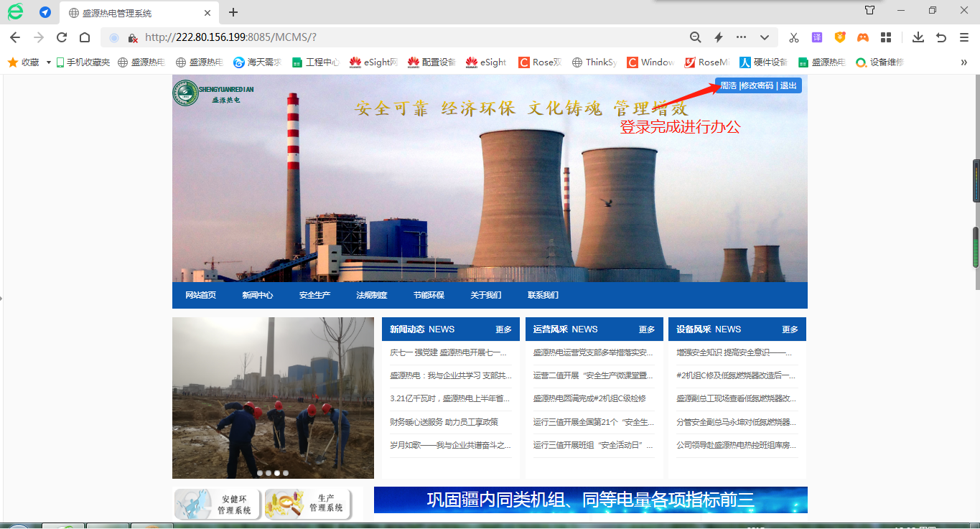Click 更多 in the 新闻动态 NEWS panel
Screen dimensions: 980x529
pos(503,329)
